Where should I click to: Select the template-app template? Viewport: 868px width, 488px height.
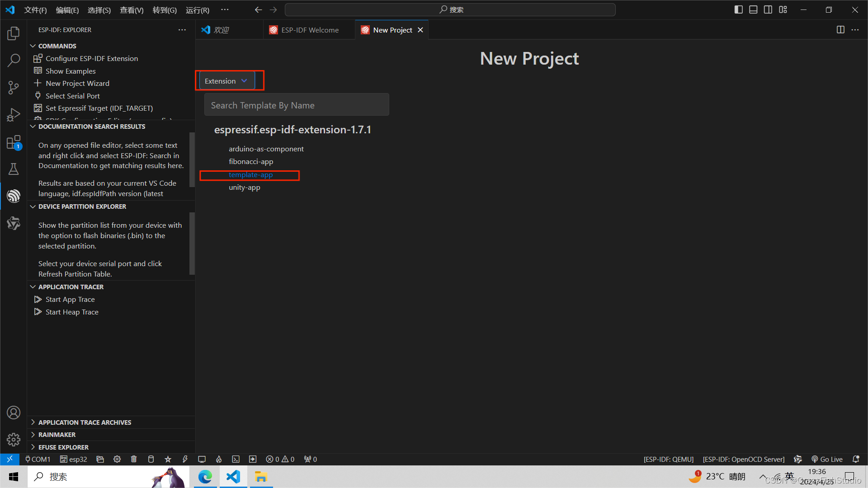point(250,175)
